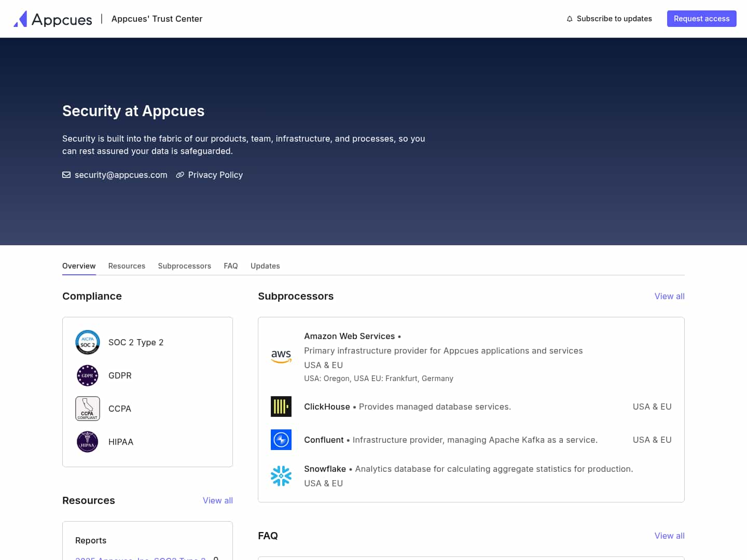Click the SOC 2 Type 2 badge
747x560 pixels.
tap(88, 342)
